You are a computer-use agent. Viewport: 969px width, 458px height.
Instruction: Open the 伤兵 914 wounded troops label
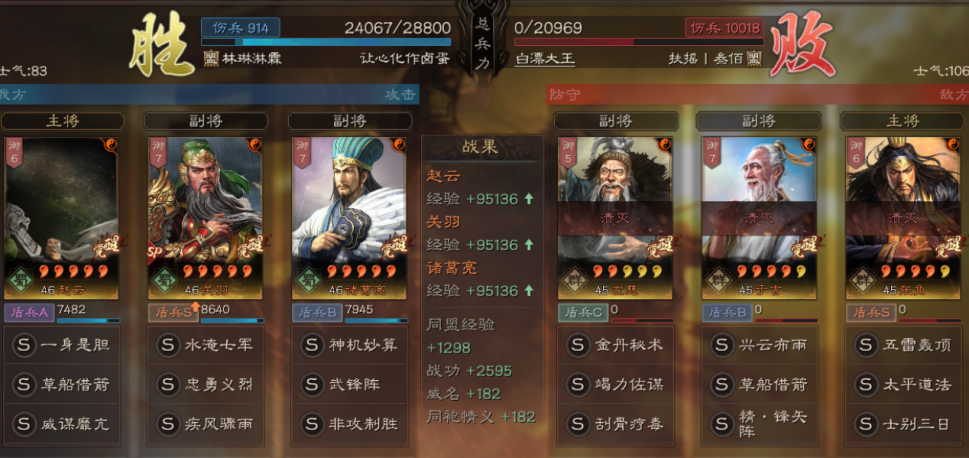[x=240, y=28]
